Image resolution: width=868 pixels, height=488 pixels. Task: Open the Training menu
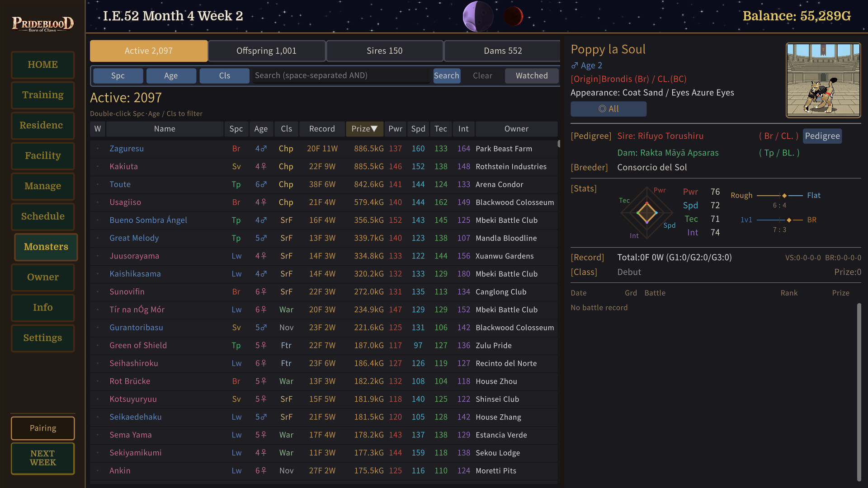43,95
